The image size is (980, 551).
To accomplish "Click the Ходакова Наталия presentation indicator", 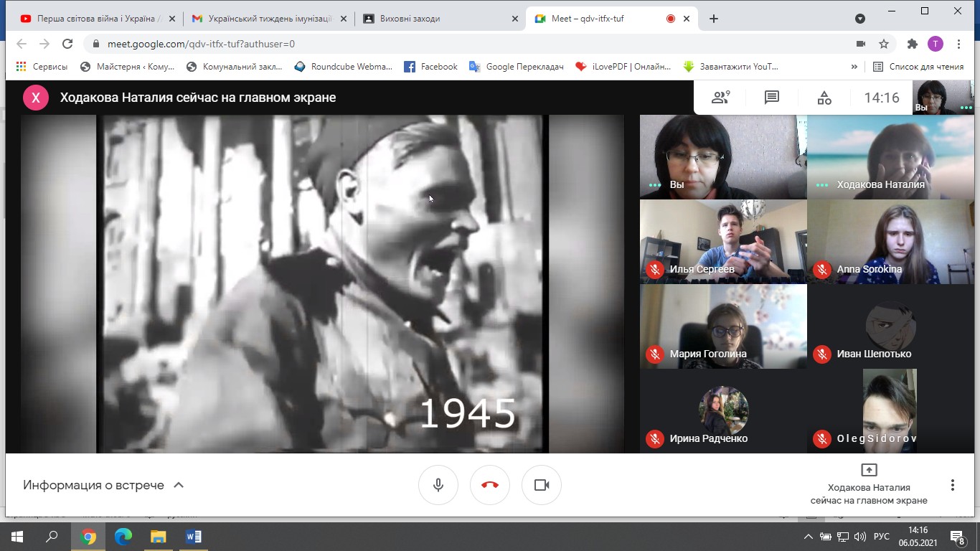I will 869,484.
